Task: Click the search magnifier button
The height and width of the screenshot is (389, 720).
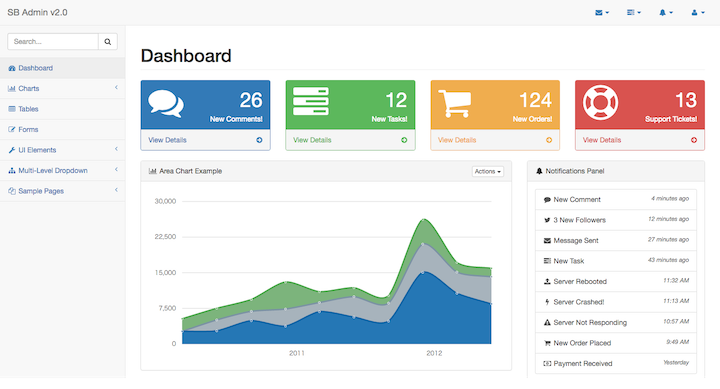Action: [108, 41]
